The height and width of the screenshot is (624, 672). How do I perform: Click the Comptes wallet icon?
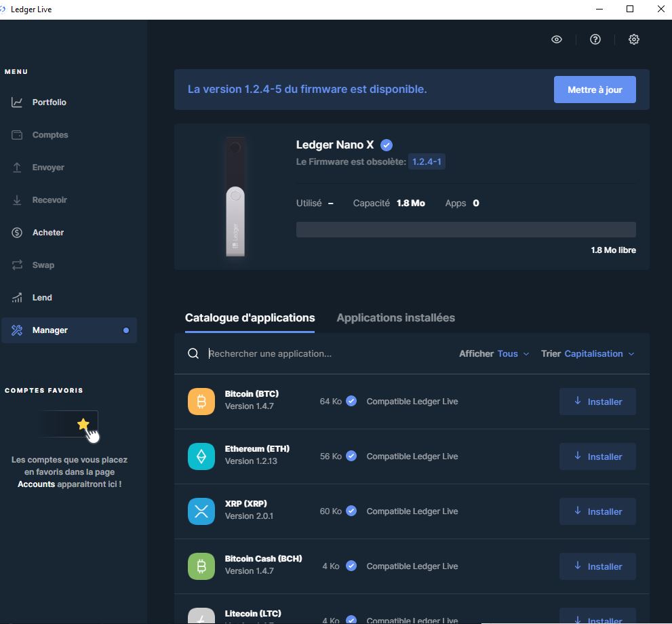coord(17,134)
